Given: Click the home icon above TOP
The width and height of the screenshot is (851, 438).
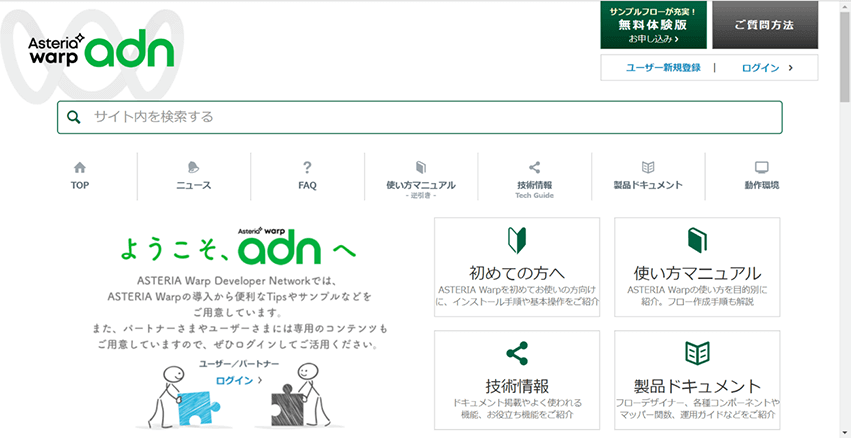Looking at the screenshot, I should tap(80, 167).
